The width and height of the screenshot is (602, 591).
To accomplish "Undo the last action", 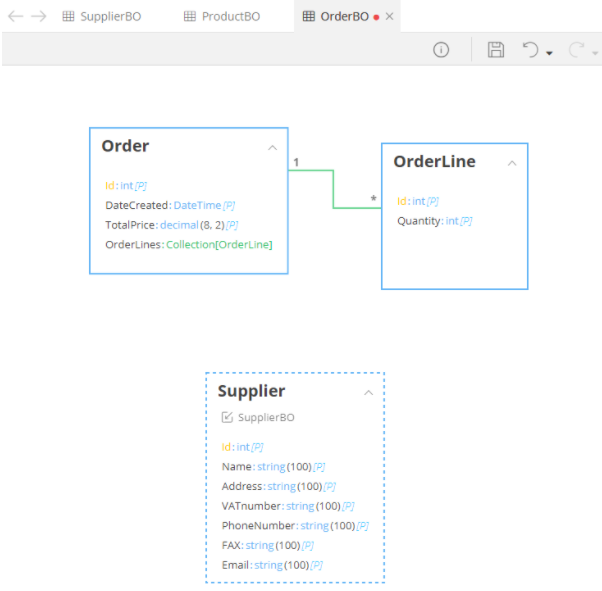I will pos(530,50).
